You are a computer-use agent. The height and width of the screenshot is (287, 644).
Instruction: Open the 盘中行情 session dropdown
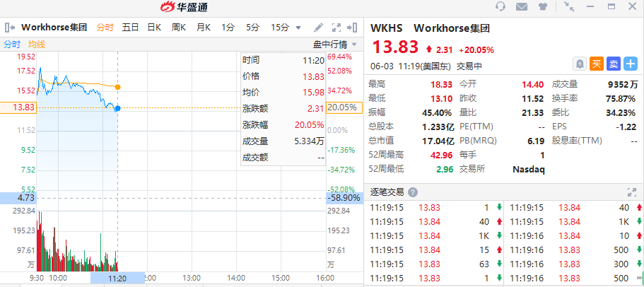coord(335,45)
